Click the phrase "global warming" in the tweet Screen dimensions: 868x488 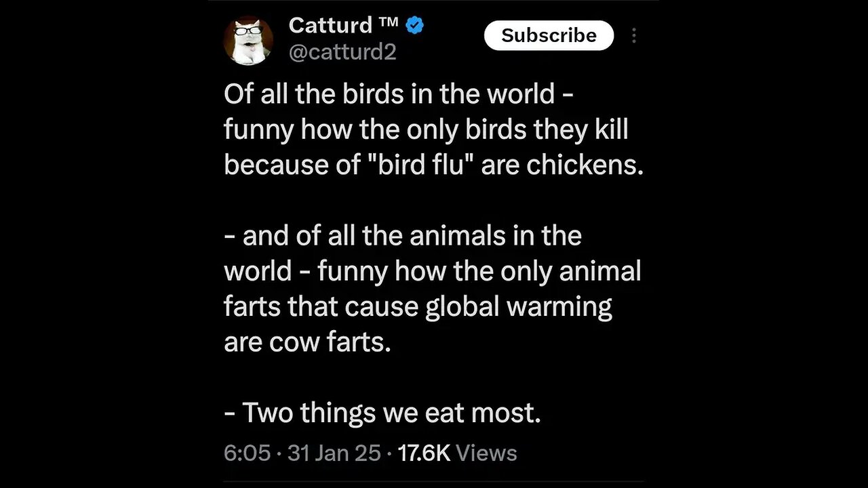tap(518, 307)
